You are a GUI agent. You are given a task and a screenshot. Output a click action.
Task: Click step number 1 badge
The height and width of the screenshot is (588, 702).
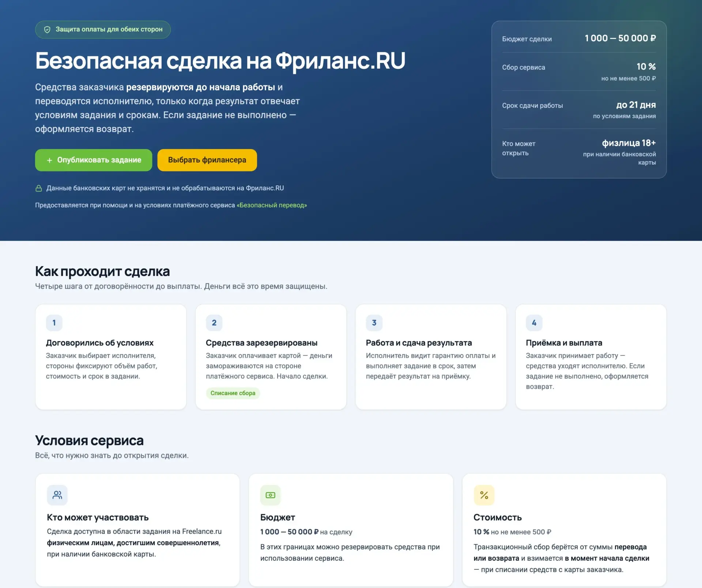[x=54, y=323]
